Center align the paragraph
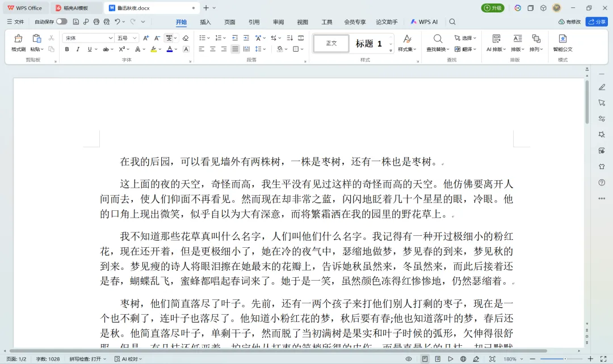 pos(213,49)
